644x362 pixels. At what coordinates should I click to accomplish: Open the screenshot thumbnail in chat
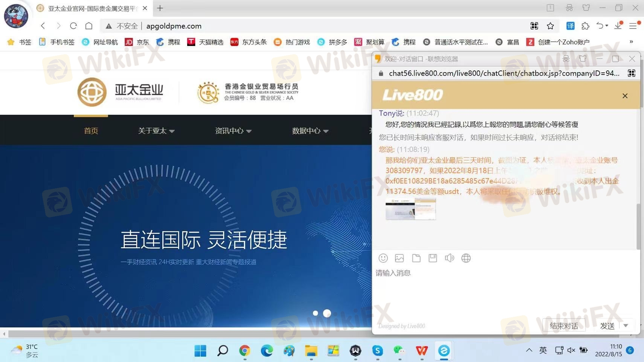point(411,209)
